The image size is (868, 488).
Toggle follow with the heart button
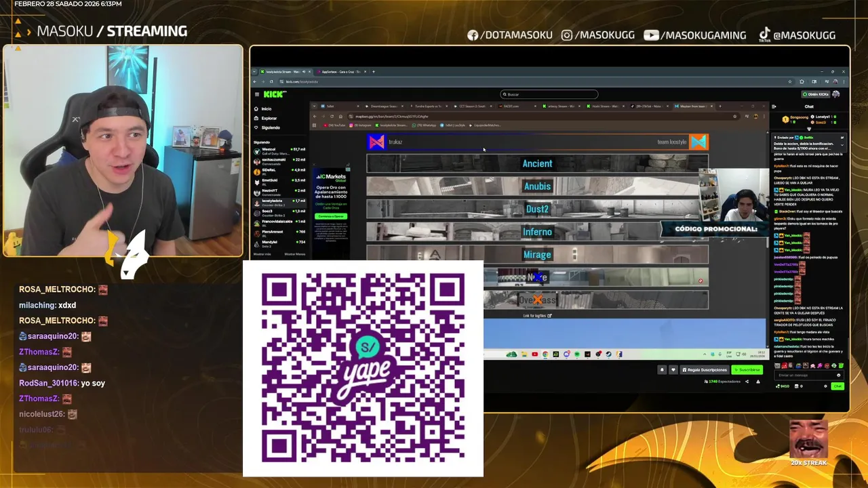point(673,370)
